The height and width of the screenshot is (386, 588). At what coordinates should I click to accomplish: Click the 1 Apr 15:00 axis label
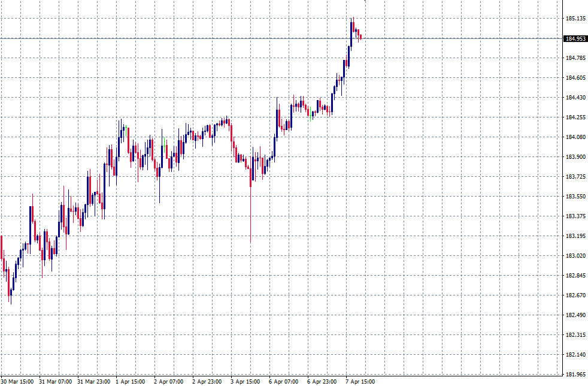point(129,379)
